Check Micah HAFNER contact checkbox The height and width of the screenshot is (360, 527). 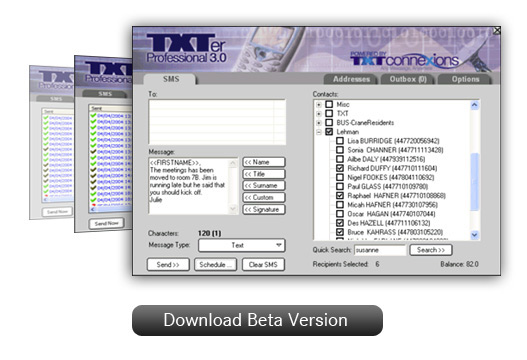pyautogui.click(x=340, y=204)
